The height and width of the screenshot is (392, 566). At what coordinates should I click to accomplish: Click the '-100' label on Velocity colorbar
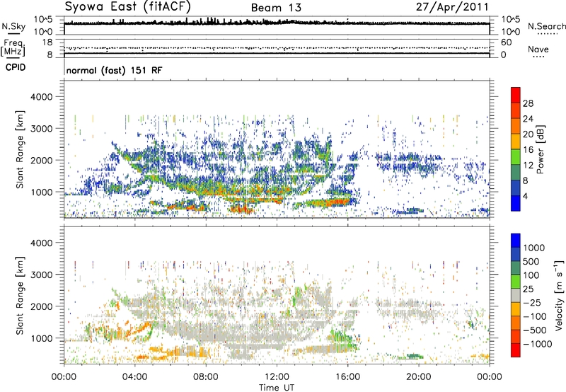click(x=535, y=316)
